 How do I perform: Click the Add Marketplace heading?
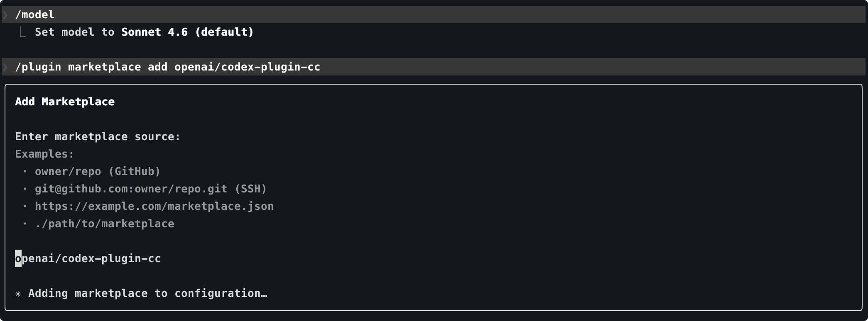pos(65,102)
